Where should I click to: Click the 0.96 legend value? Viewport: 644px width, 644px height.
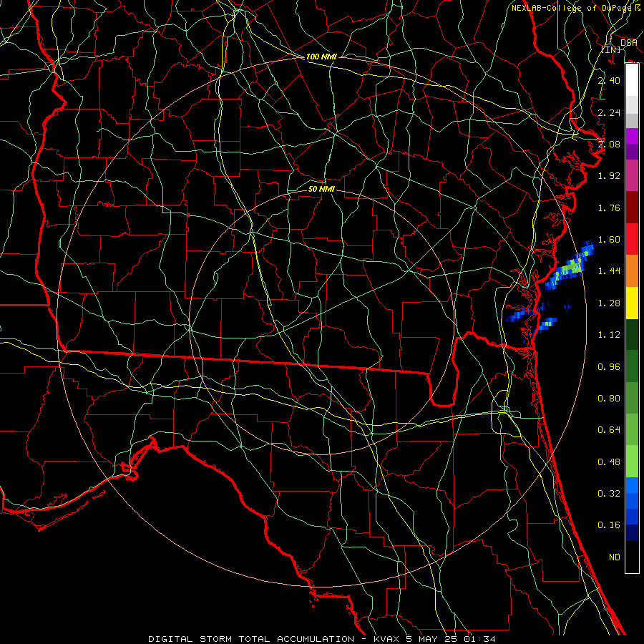[x=609, y=367]
